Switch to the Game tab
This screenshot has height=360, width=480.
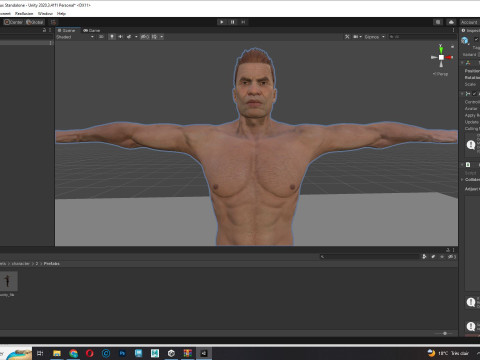point(92,30)
